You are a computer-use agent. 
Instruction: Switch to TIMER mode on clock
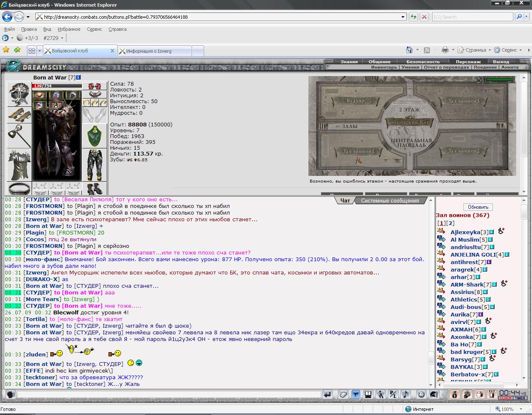pyautogui.click(x=520, y=398)
